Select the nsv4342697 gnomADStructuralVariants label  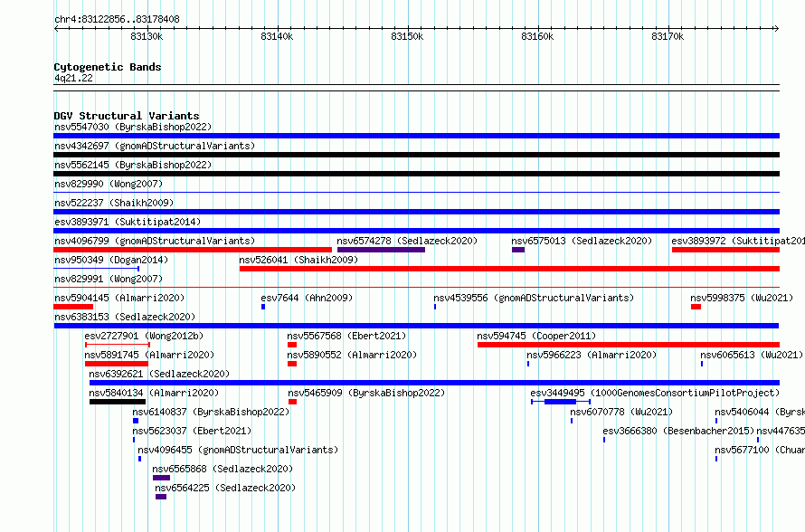point(155,146)
